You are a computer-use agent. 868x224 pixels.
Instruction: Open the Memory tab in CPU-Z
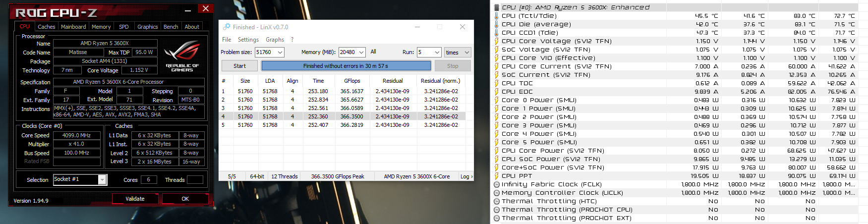pos(101,27)
